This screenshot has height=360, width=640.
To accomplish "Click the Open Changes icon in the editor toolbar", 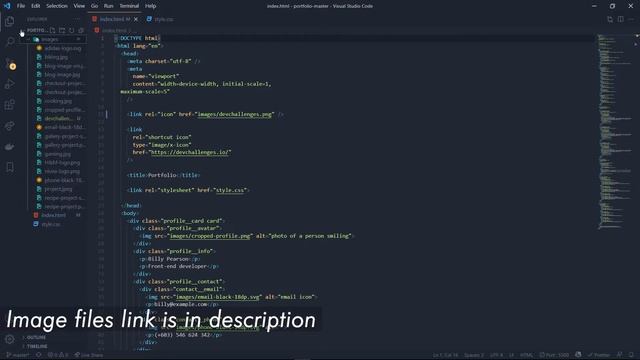I will coord(610,19).
